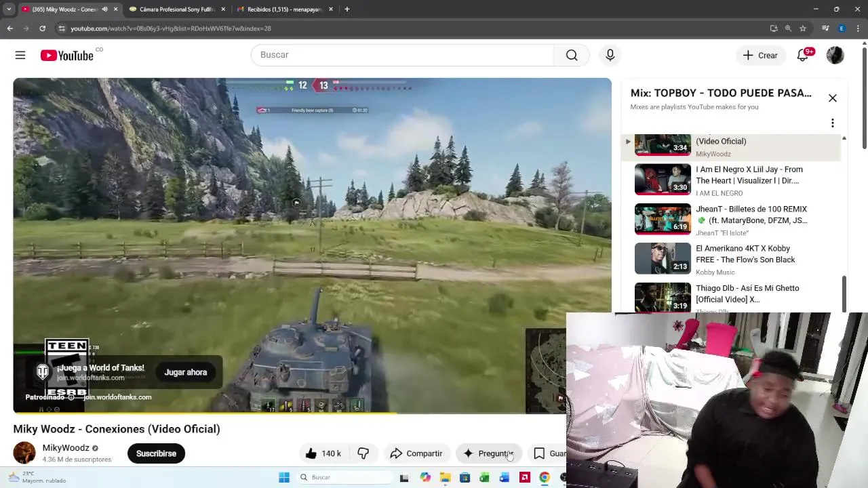Open the Chrome three-dot menu

[x=859, y=28]
